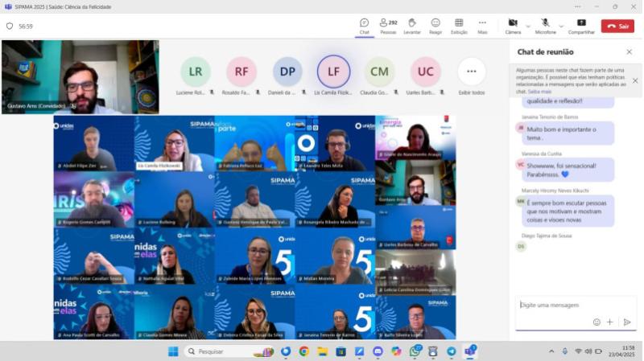Screen dimensions: 644x361
Task: Click the 'Muito bom e importante' chat message
Action: (x=568, y=133)
